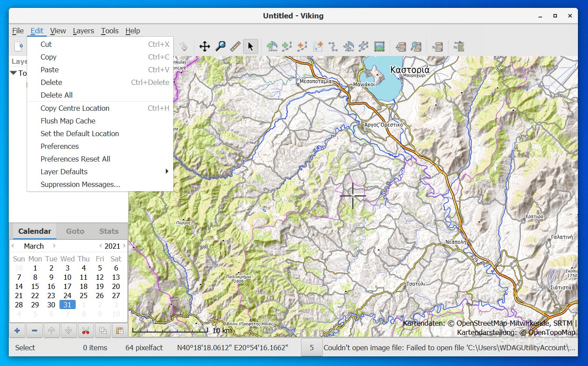Activate the Zoom magnifier tool

point(220,46)
